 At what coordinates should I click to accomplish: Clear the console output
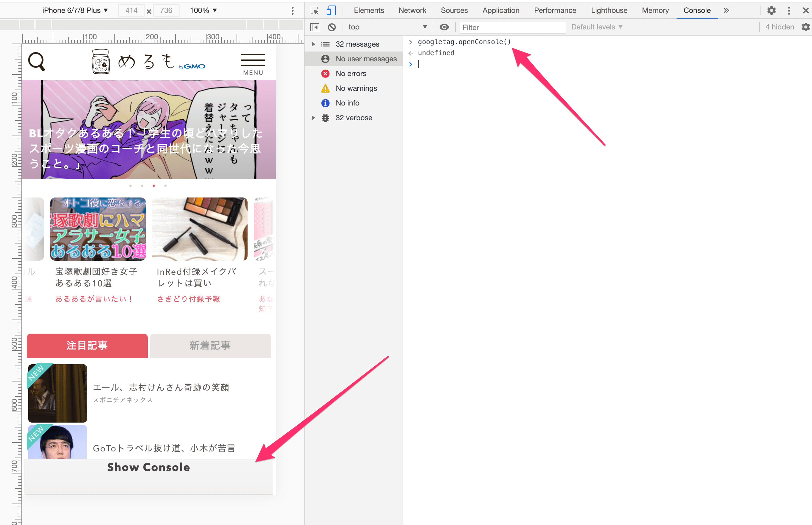[x=332, y=27]
